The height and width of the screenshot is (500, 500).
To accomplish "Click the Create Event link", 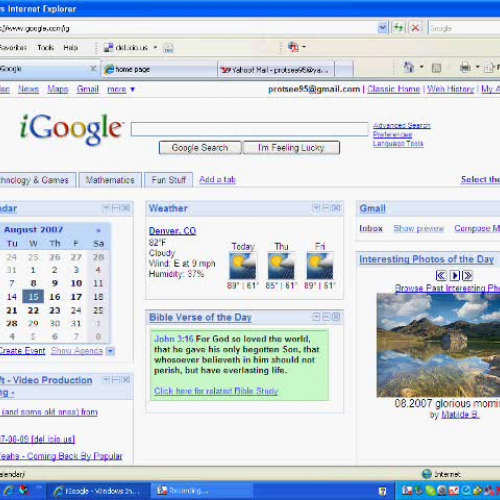I will [x=22, y=351].
